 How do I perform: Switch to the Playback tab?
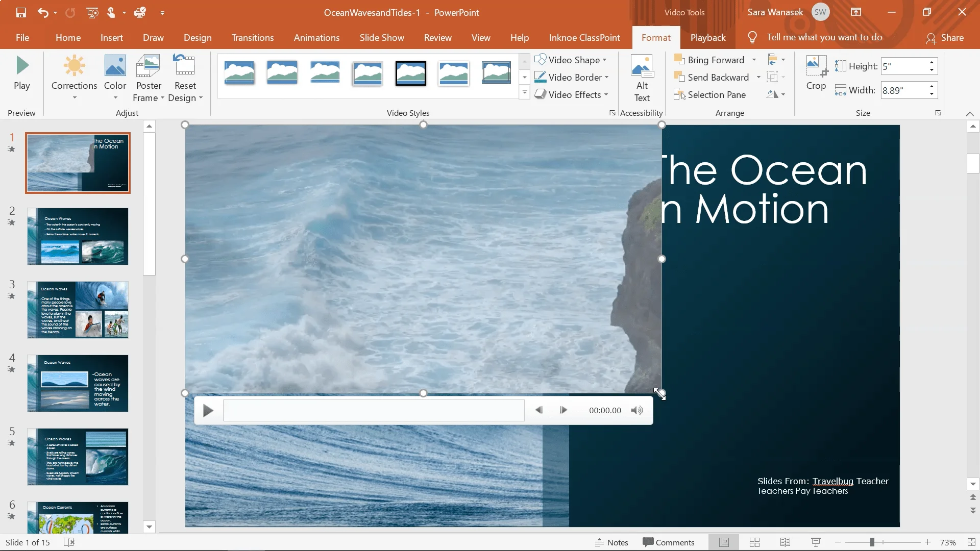[x=708, y=37]
